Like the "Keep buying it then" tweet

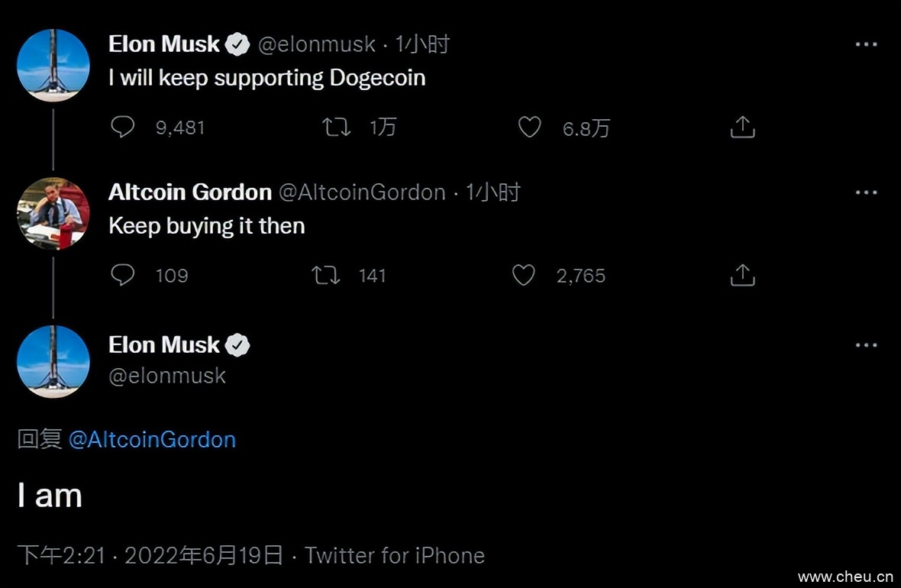(523, 275)
